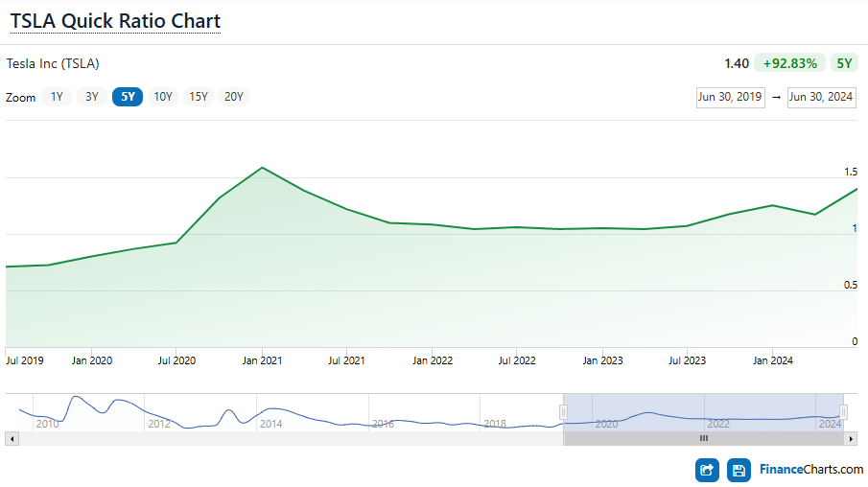
Task: Grab the navigator right range handle
Action: [844, 411]
